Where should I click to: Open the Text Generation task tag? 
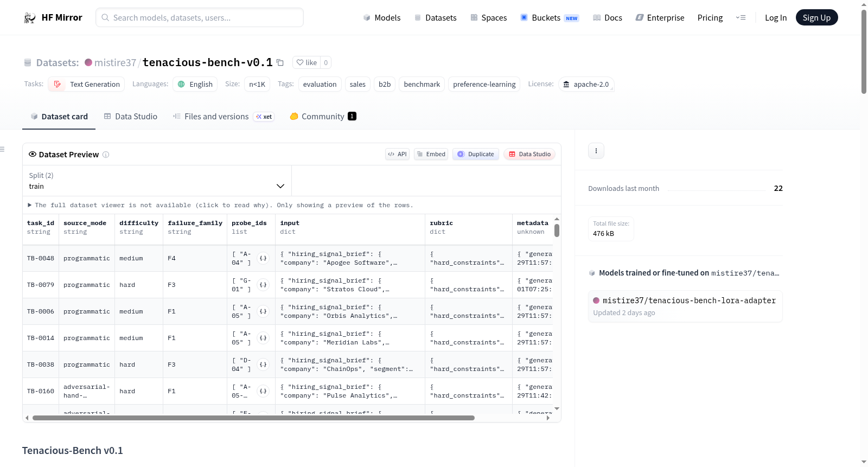[x=87, y=84]
